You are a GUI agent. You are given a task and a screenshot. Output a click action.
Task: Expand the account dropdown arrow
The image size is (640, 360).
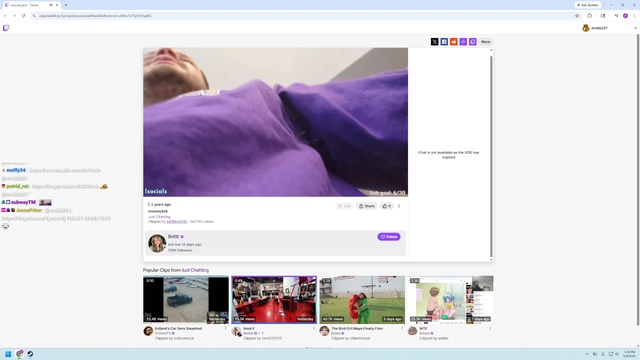point(635,28)
